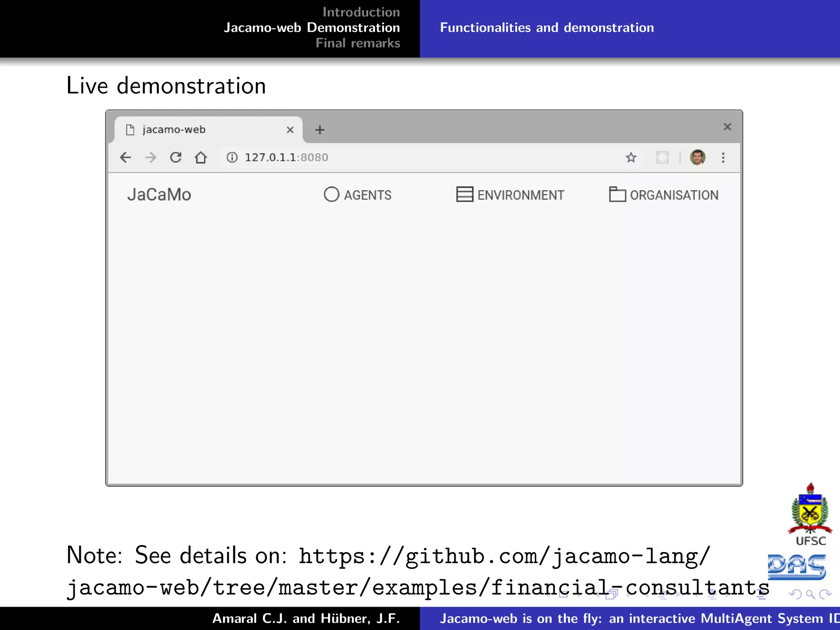The height and width of the screenshot is (630, 840).
Task: Open the ORGANISATION section
Action: pos(664,195)
